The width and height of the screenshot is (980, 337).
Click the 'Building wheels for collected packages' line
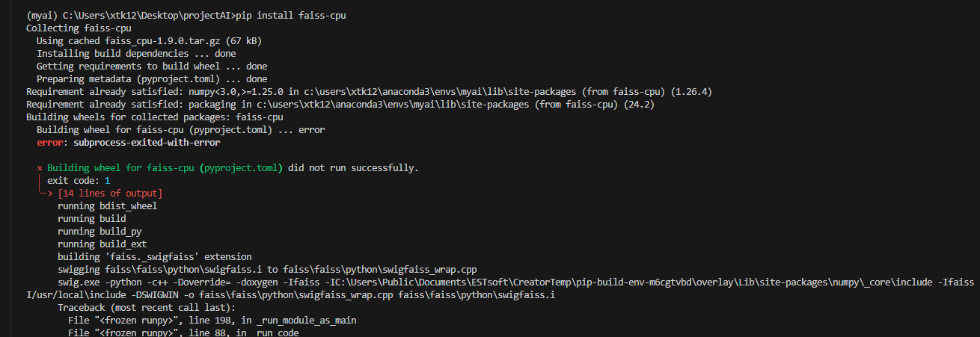coord(155,117)
